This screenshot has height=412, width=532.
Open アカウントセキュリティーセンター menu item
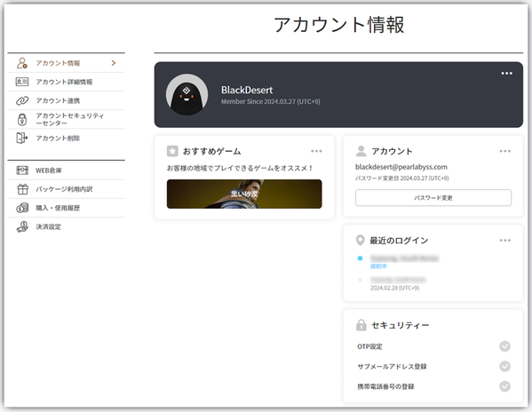(x=66, y=119)
